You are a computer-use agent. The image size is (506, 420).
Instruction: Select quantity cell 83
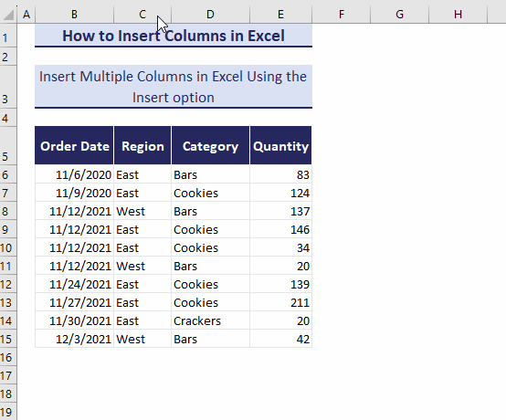click(280, 174)
